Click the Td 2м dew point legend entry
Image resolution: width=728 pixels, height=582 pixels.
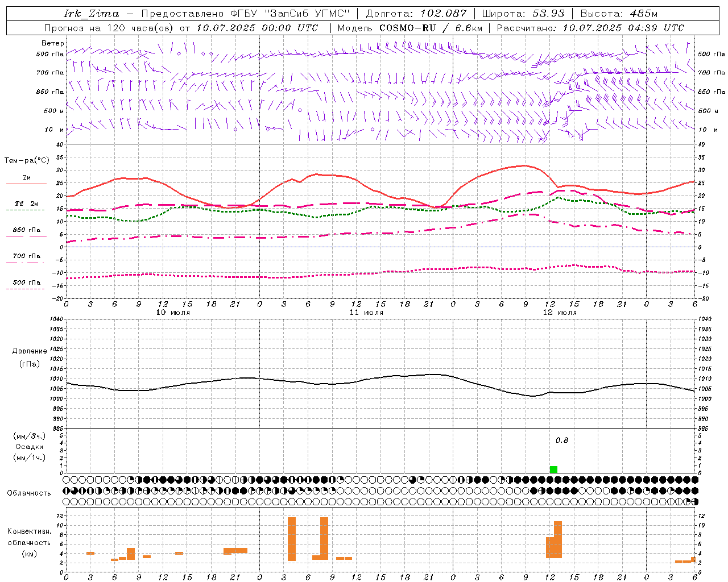(26, 206)
